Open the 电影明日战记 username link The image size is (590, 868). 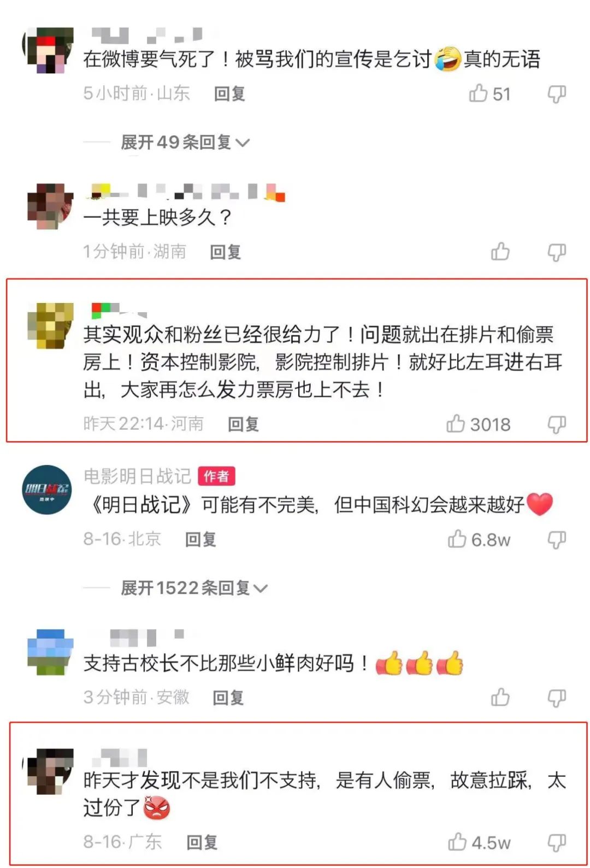click(x=137, y=476)
